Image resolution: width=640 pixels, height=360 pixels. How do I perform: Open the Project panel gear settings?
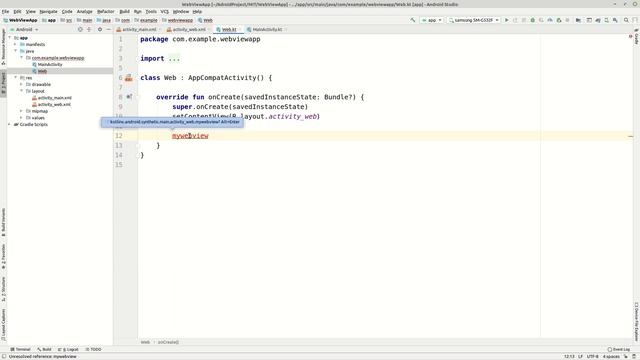point(100,29)
